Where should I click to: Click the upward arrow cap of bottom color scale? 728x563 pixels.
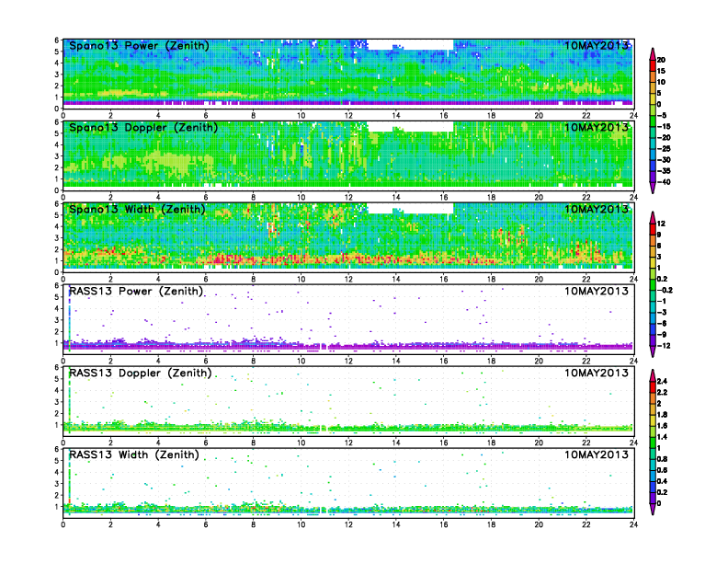(653, 375)
